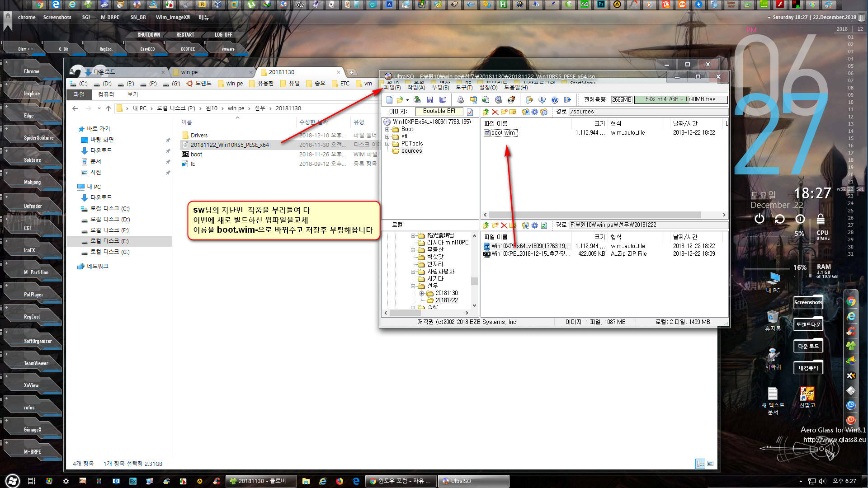Open the dropdown arrow next to UltraISO Open icon
This screenshot has width=868, height=488.
(407, 100)
